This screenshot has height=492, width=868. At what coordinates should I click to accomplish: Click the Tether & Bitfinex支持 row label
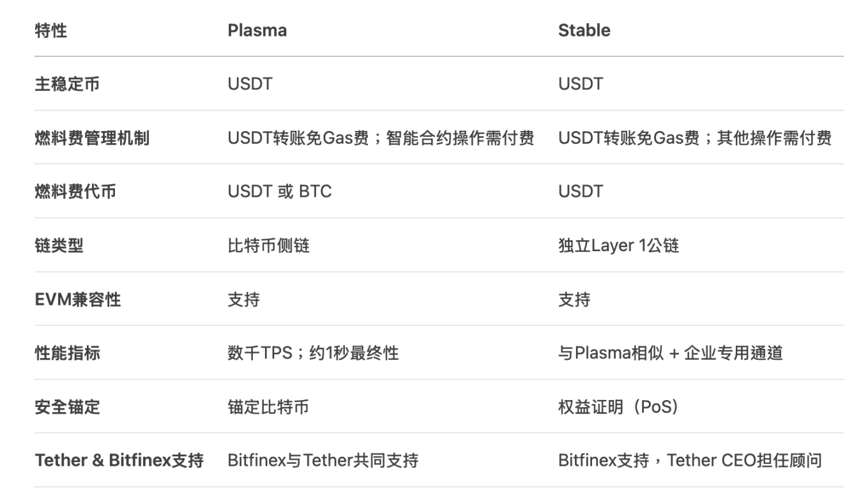(x=119, y=460)
